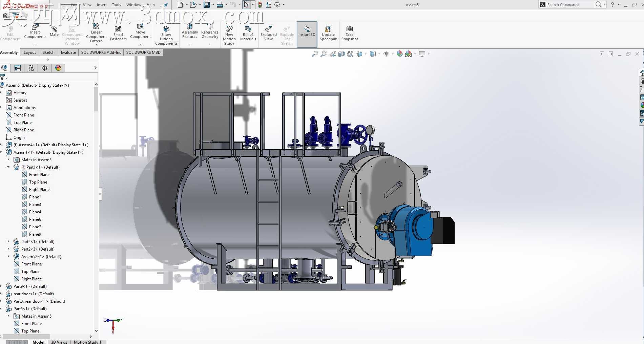Viewport: 644px width, 344px height.
Task: Open the Help question mark
Action: [612, 5]
